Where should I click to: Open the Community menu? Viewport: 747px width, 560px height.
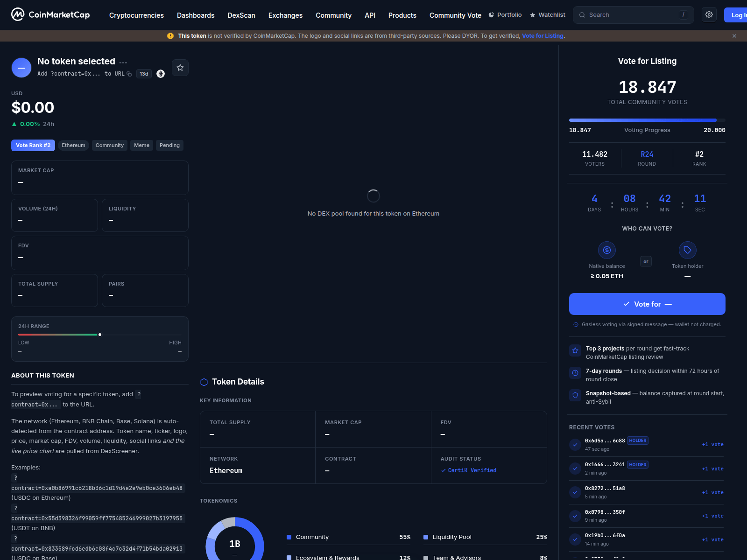[x=333, y=15]
